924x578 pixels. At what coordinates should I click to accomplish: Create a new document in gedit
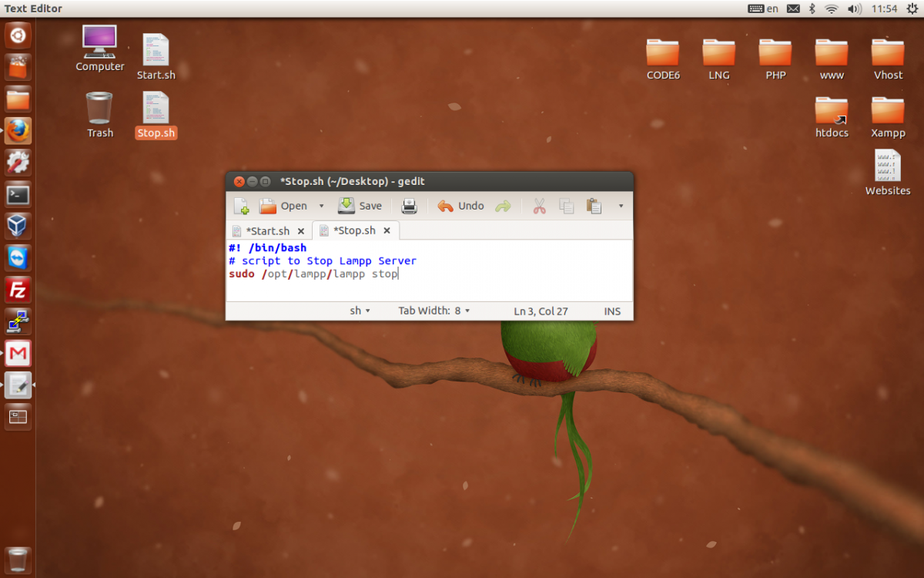[242, 206]
